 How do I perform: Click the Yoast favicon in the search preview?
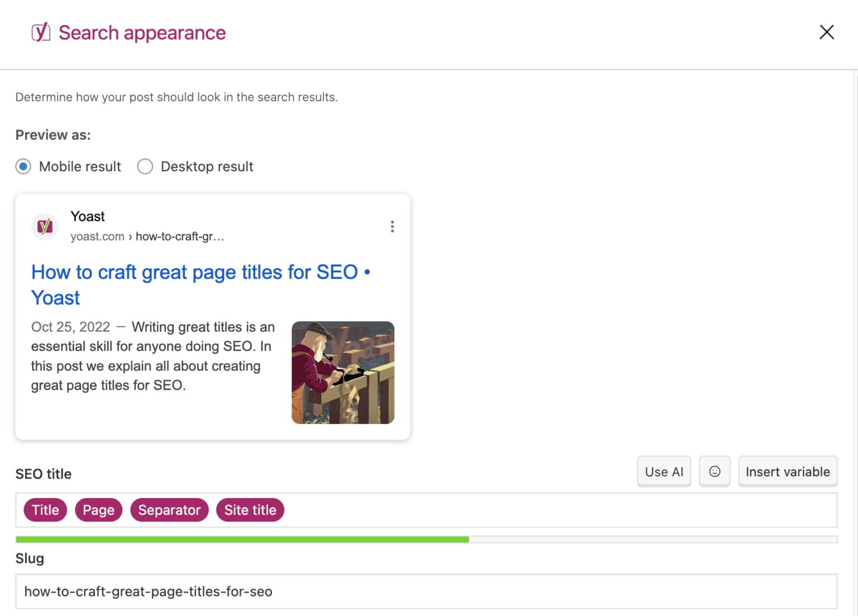[x=45, y=226]
